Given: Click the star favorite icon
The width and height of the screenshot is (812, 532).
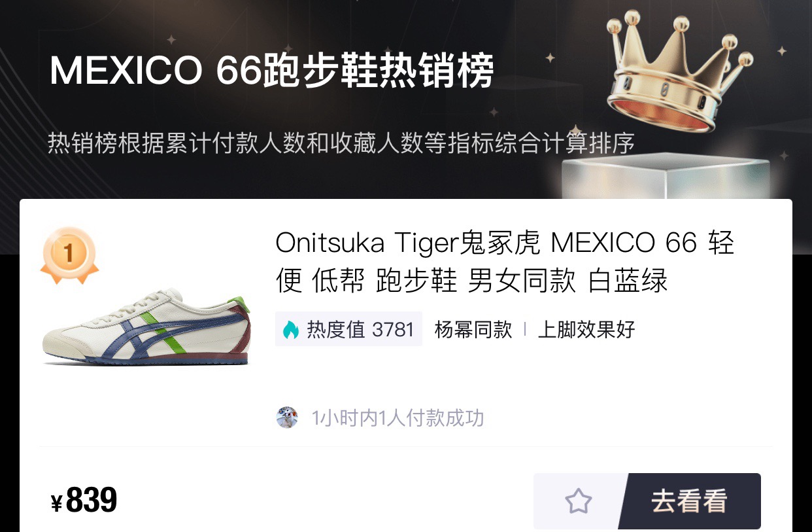Looking at the screenshot, I should point(578,501).
